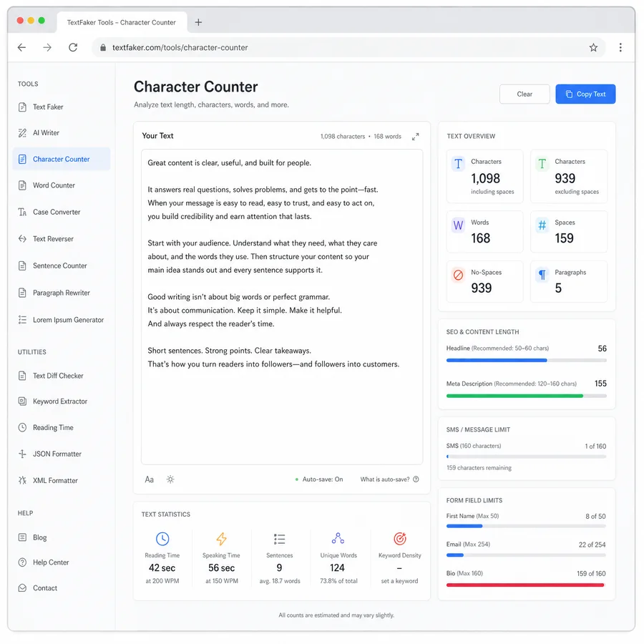644x644 pixels.
Task: Click the Auto-save: On status indicator
Action: [x=318, y=479]
